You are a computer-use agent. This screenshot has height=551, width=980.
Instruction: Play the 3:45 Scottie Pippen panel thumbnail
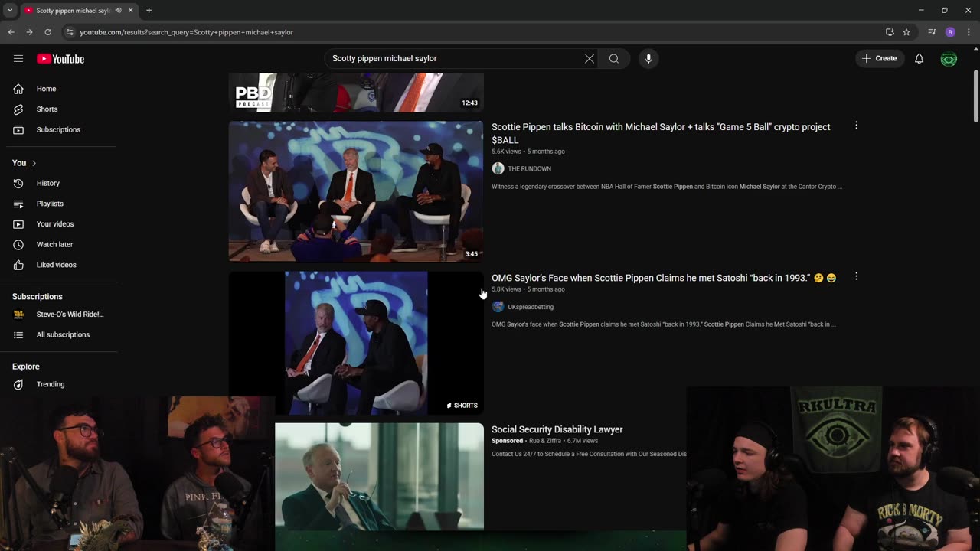coord(356,191)
